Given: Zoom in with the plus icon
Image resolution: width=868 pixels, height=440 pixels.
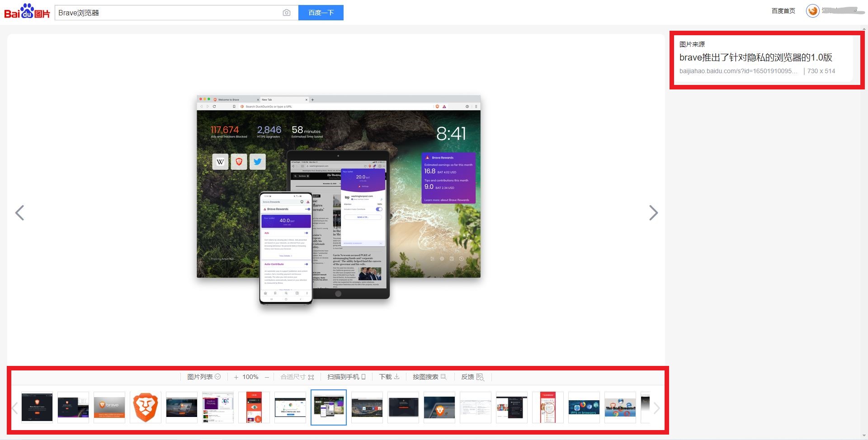Looking at the screenshot, I should (x=236, y=377).
